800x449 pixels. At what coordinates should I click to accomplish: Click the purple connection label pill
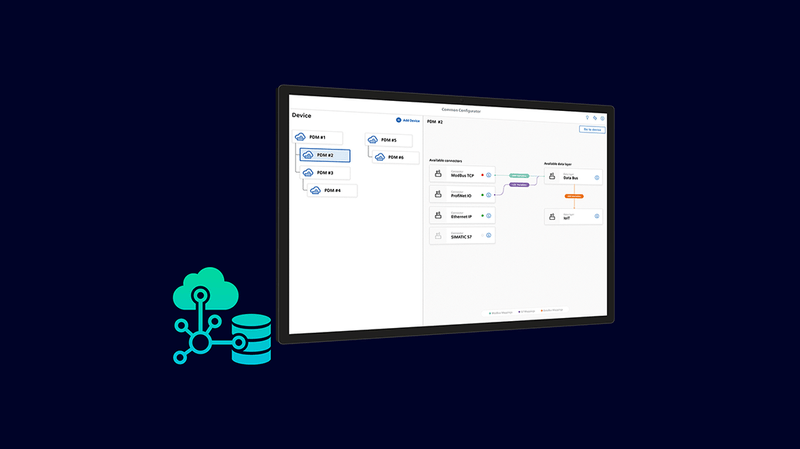tap(519, 185)
